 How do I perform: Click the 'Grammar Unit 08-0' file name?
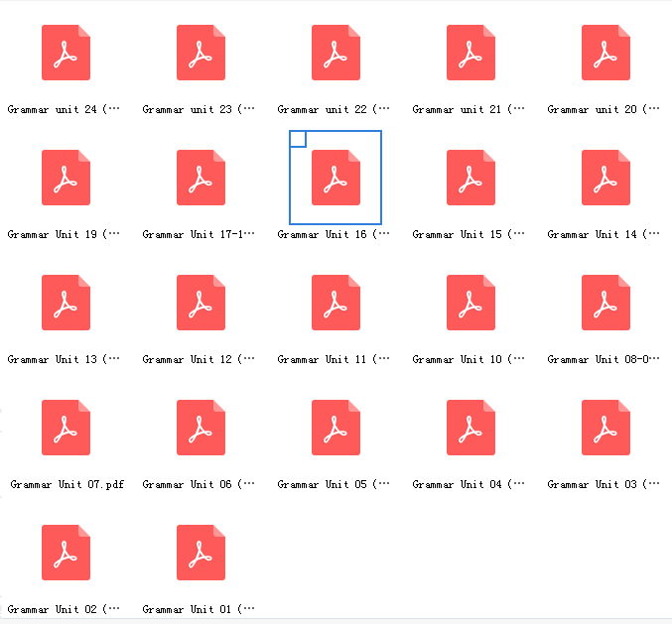click(x=604, y=360)
